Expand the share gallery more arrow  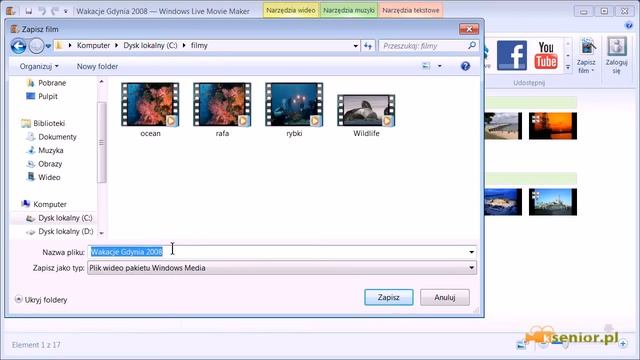tap(568, 67)
